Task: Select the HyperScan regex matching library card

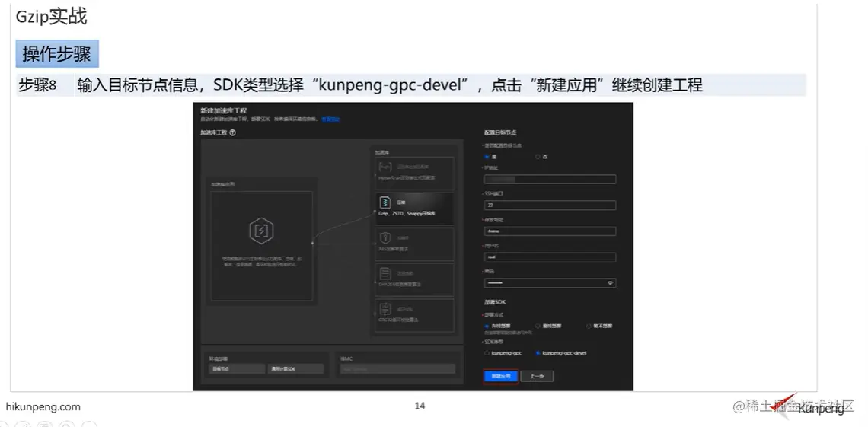Action: (x=414, y=173)
